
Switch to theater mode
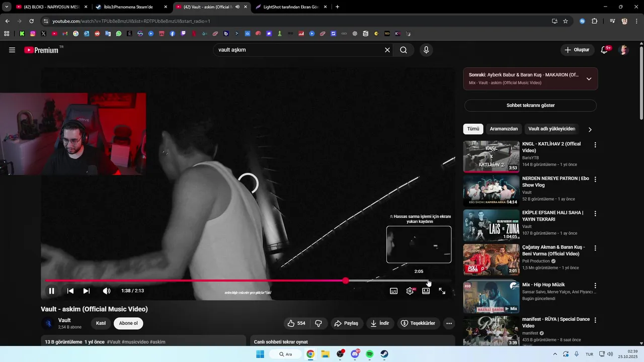(x=426, y=291)
